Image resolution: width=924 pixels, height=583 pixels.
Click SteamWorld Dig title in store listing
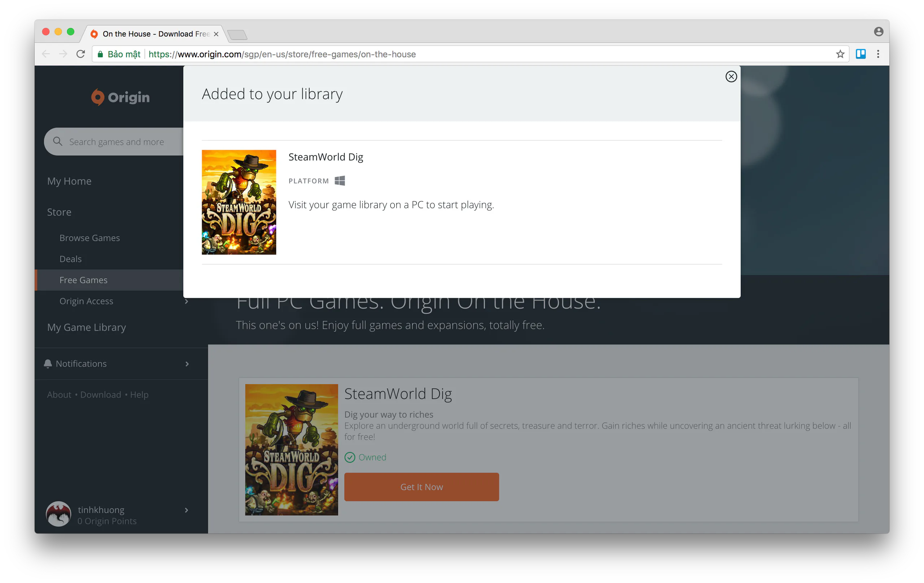[x=398, y=394]
